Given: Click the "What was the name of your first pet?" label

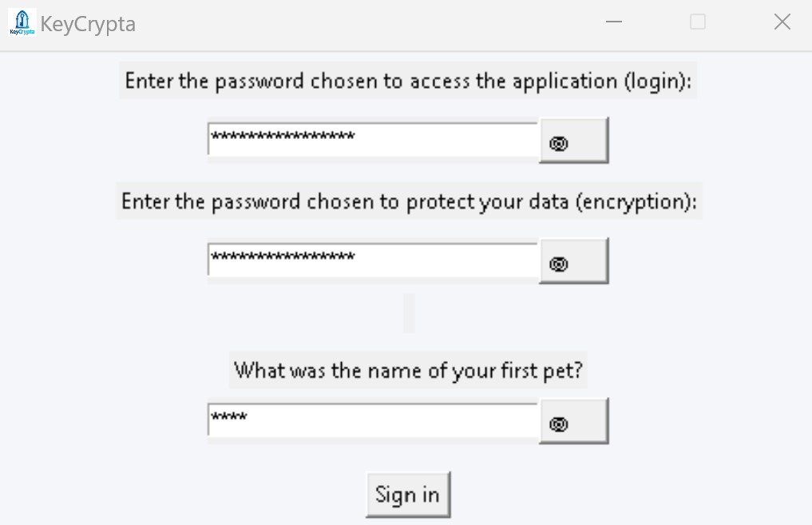Looking at the screenshot, I should coord(408,371).
